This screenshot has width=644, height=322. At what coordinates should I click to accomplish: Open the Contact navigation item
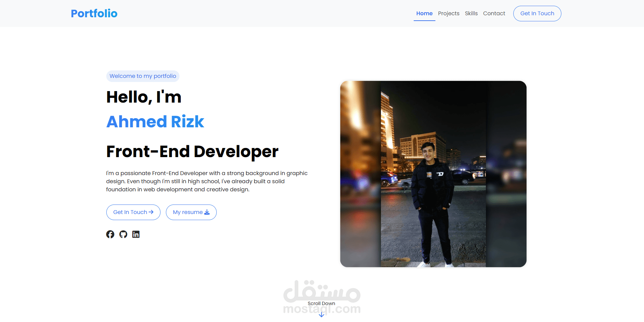[x=494, y=13]
